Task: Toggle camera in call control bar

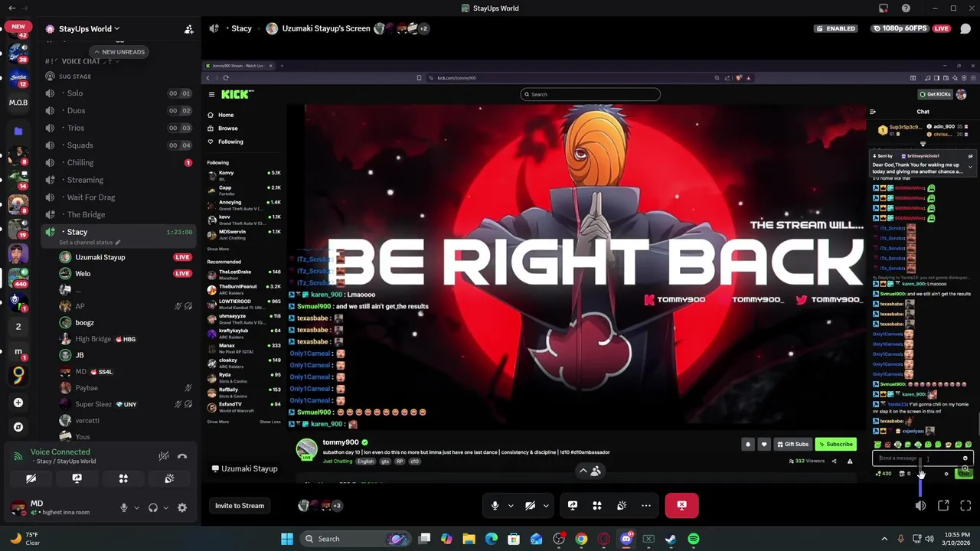Action: (530, 505)
